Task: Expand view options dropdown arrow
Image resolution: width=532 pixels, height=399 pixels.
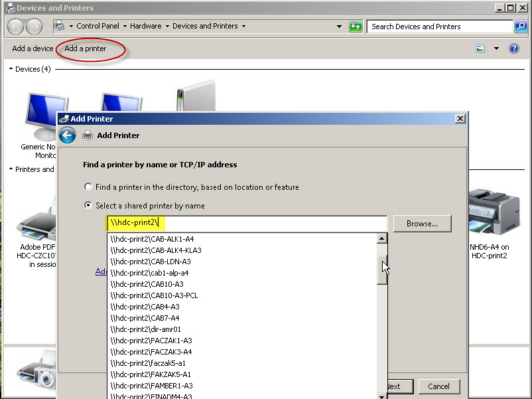Action: coord(496,48)
